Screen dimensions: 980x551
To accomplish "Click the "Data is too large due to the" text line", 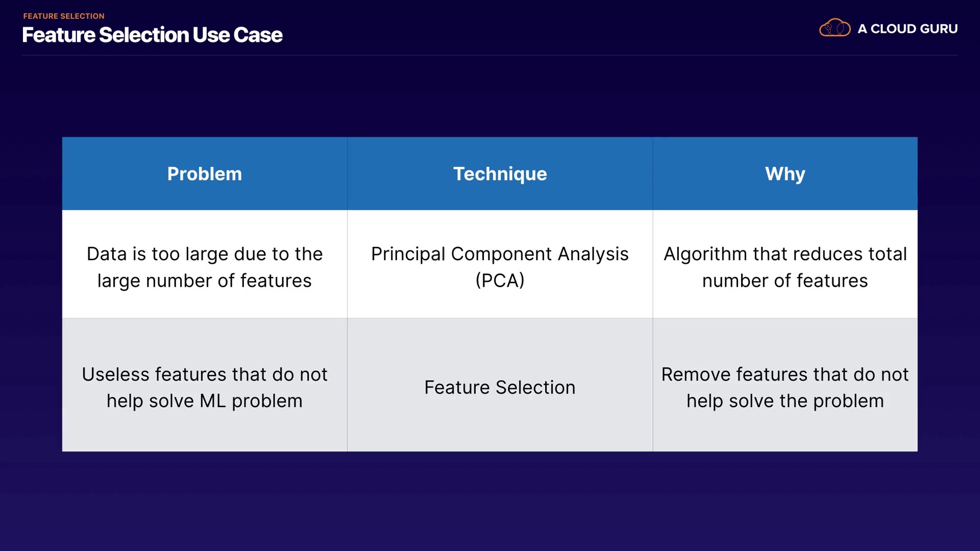I will coord(205,254).
